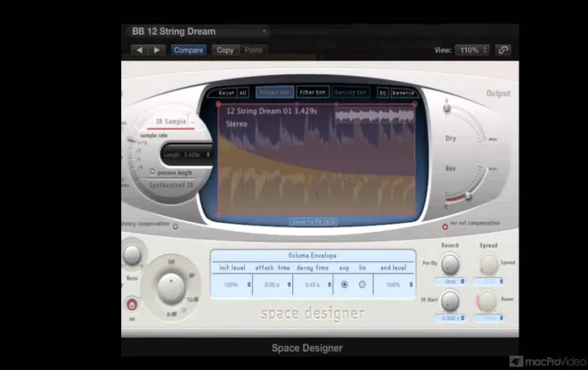Viewport: 588px width, 370px height.
Task: Click the Stereo label in the display
Action: 236,124
